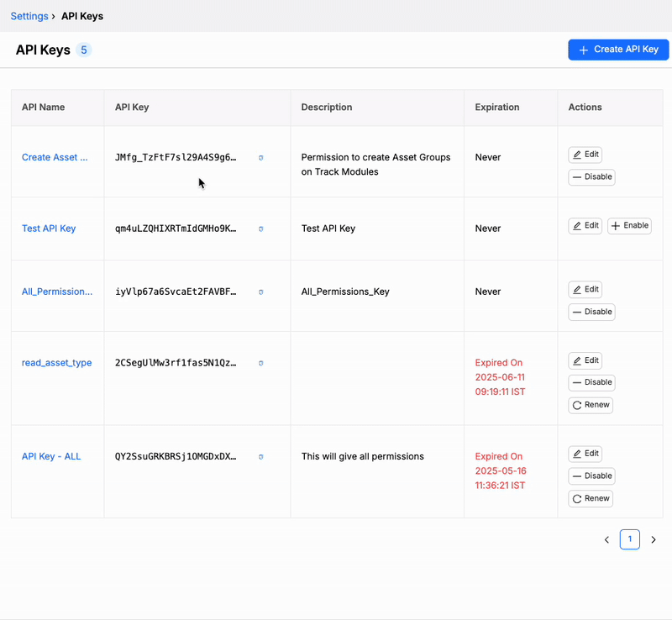Select page 1 in pagination
The image size is (672, 620).
(x=629, y=539)
